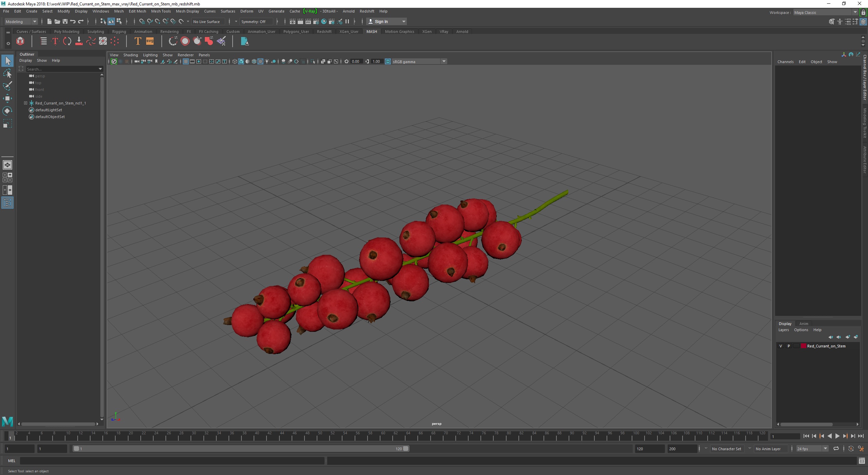
Task: Toggle use all lights in viewport
Action: (x=267, y=61)
